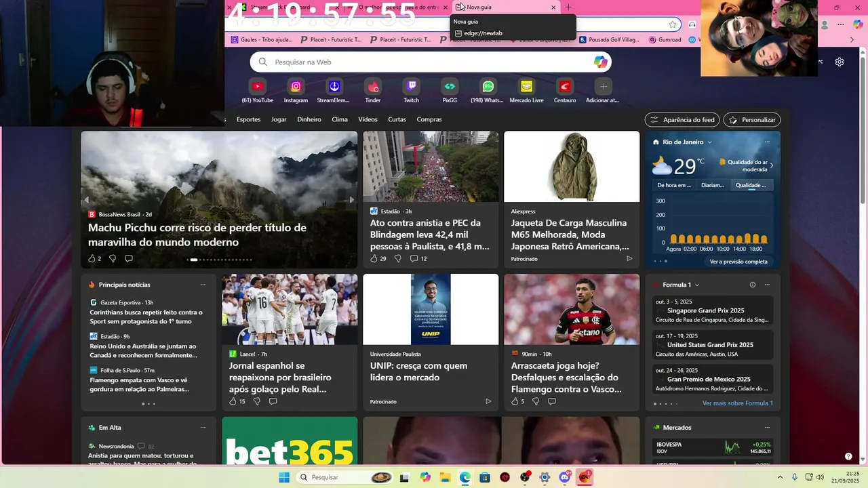The width and height of the screenshot is (868, 488).
Task: Click the ad info icon on UNIP card
Action: (x=488, y=401)
